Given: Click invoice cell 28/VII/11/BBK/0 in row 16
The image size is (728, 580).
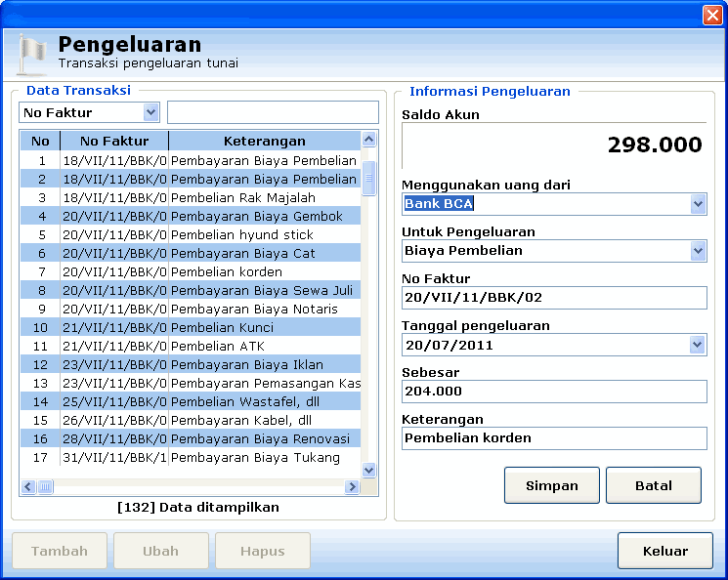Looking at the screenshot, I should (x=114, y=439).
